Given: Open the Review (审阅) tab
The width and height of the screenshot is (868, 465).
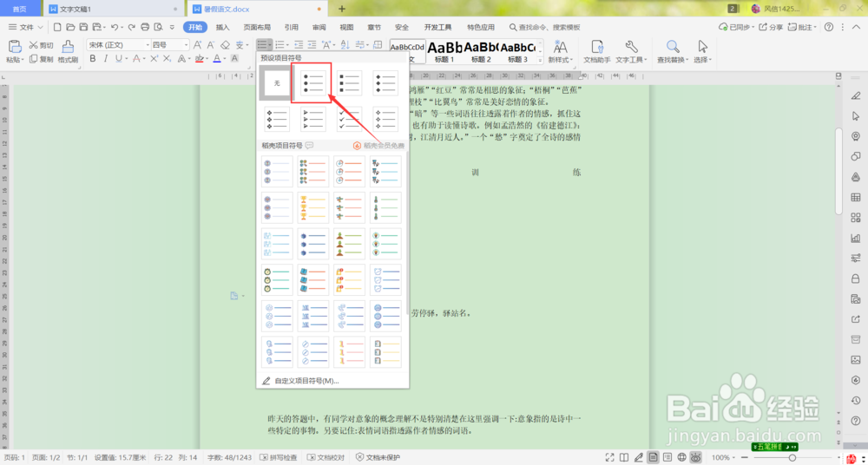Looking at the screenshot, I should click(319, 27).
